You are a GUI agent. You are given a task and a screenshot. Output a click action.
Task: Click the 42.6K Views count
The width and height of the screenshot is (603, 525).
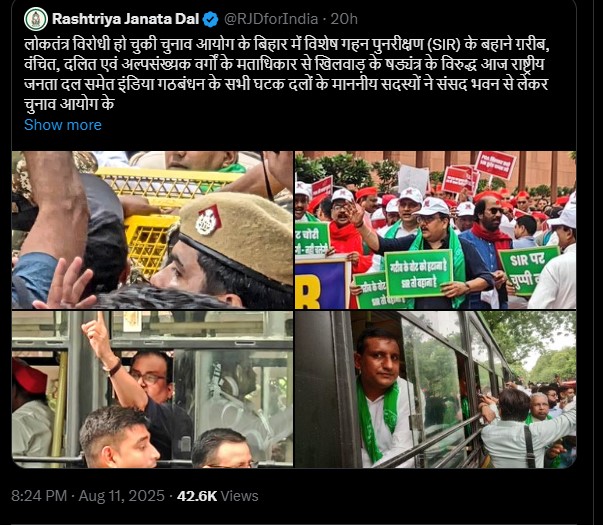(217, 496)
